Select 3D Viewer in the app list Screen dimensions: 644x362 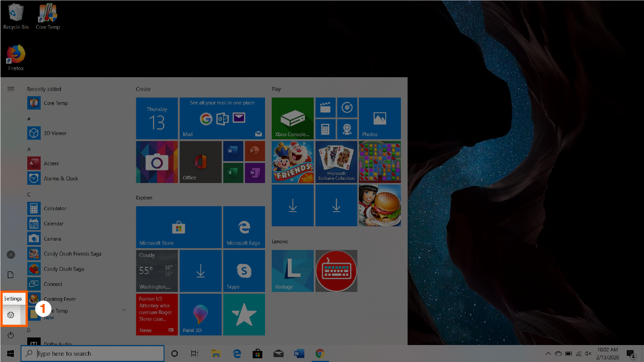[55, 133]
